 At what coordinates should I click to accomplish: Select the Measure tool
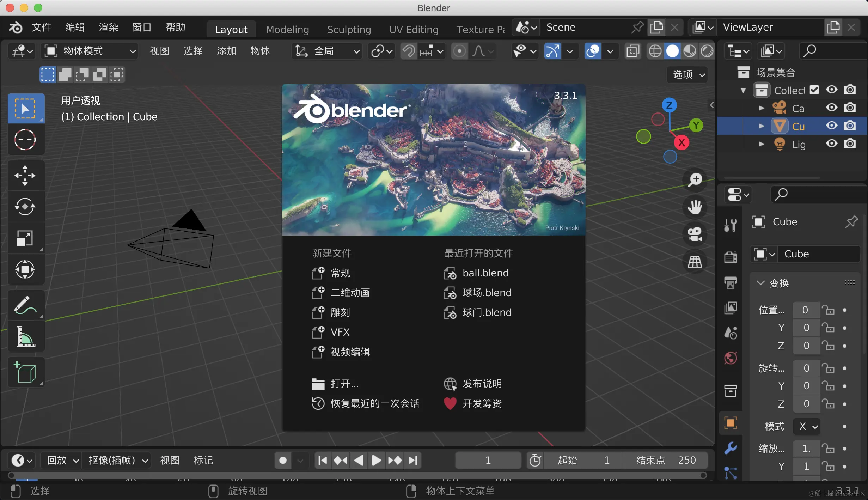click(25, 336)
